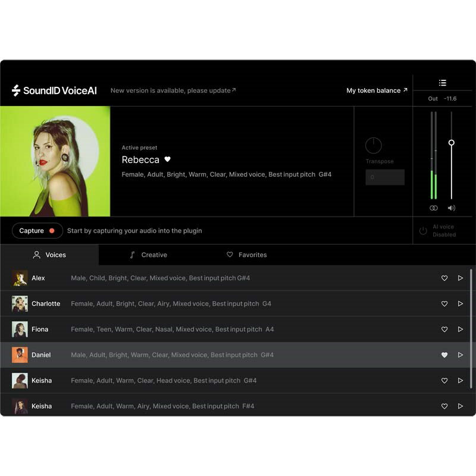Select the Alex voice name
The width and height of the screenshot is (476, 476).
38,278
